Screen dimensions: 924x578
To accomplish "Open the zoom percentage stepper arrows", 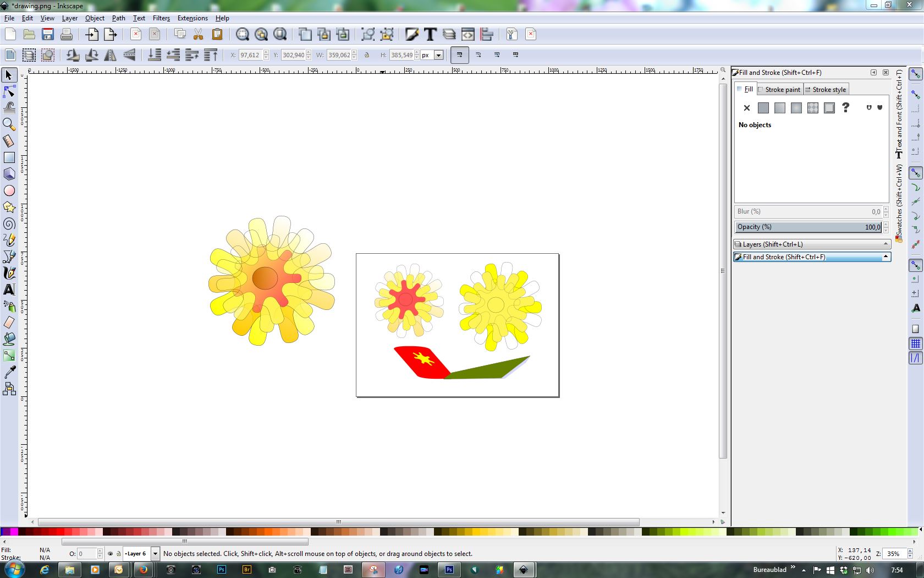I will click(910, 554).
